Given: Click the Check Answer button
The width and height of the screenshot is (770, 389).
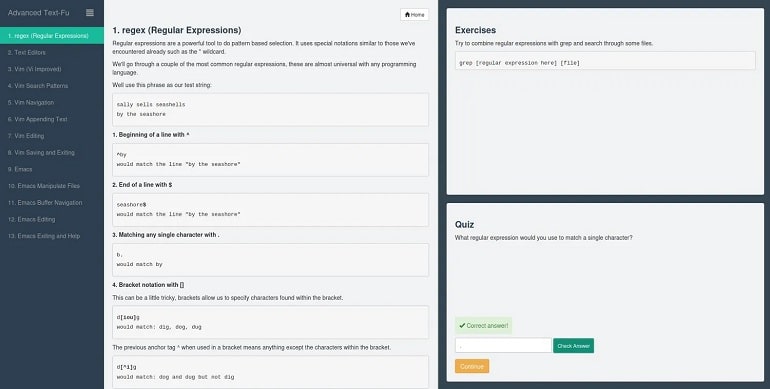Looking at the screenshot, I should tap(574, 346).
